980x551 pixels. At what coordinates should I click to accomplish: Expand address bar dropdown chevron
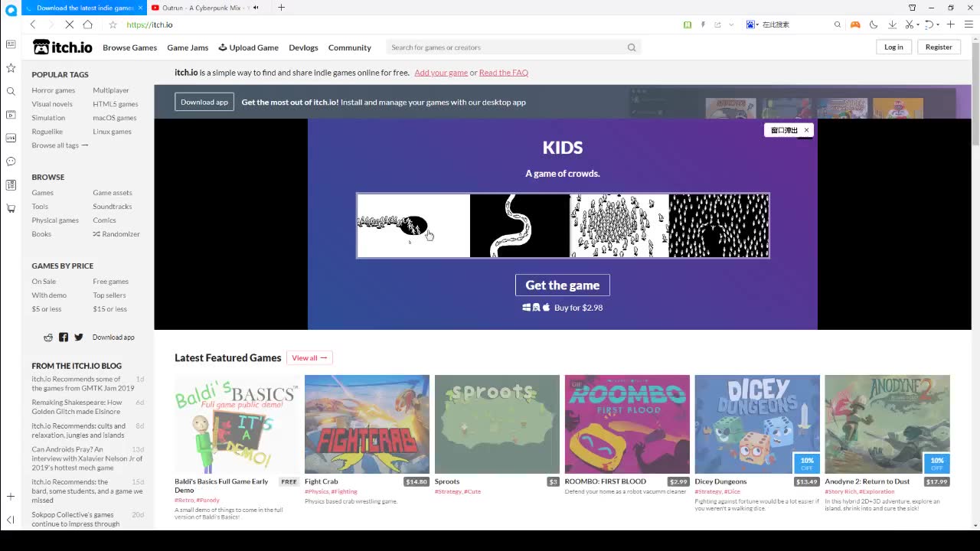pyautogui.click(x=731, y=24)
